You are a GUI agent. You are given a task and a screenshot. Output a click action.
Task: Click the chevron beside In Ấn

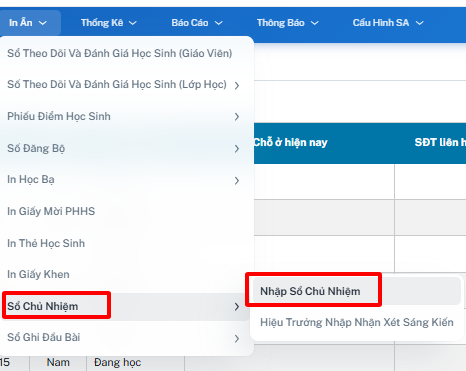[43, 23]
